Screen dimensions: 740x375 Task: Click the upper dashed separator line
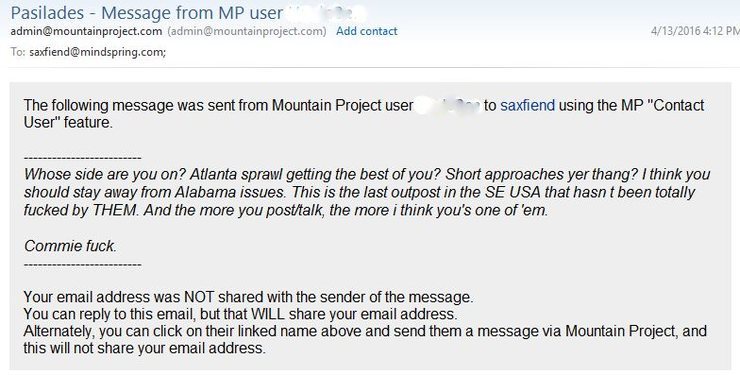82,158
